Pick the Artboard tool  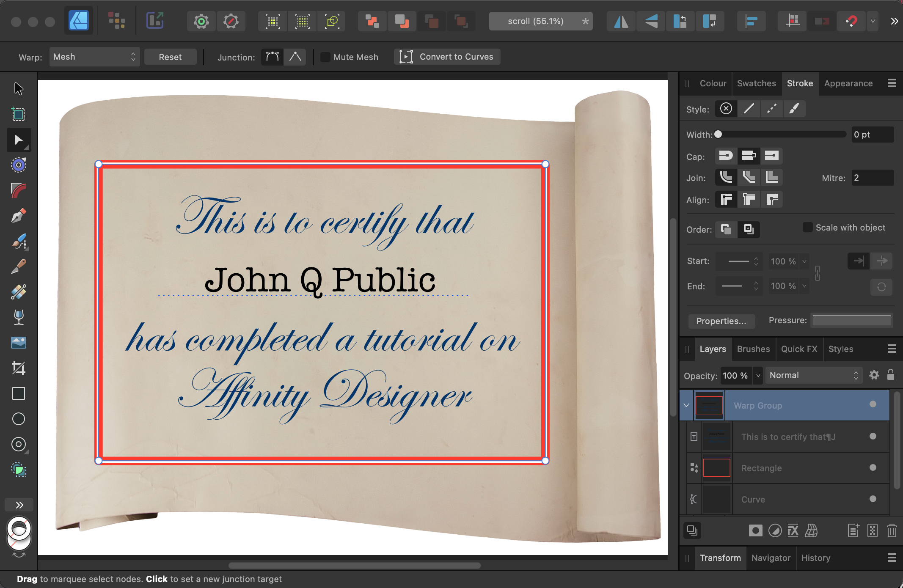click(19, 114)
